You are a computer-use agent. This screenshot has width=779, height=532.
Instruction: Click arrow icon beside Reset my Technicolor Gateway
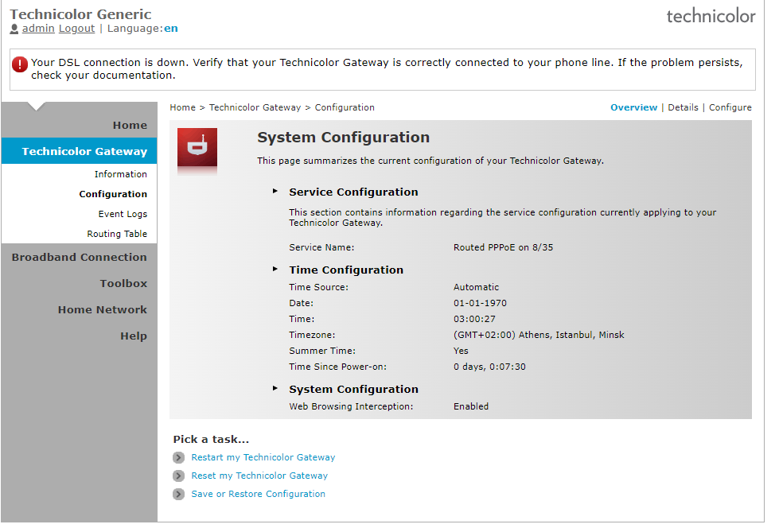[178, 476]
